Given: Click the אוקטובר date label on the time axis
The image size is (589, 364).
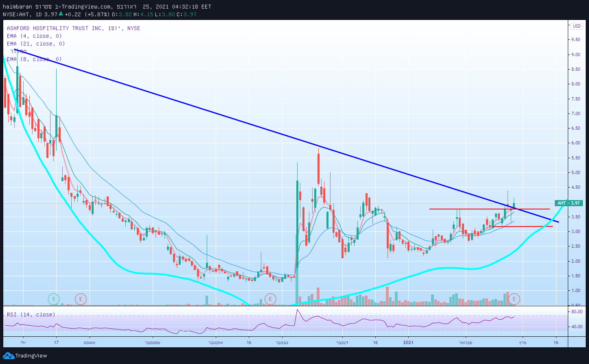Looking at the screenshot, I should [216, 343].
